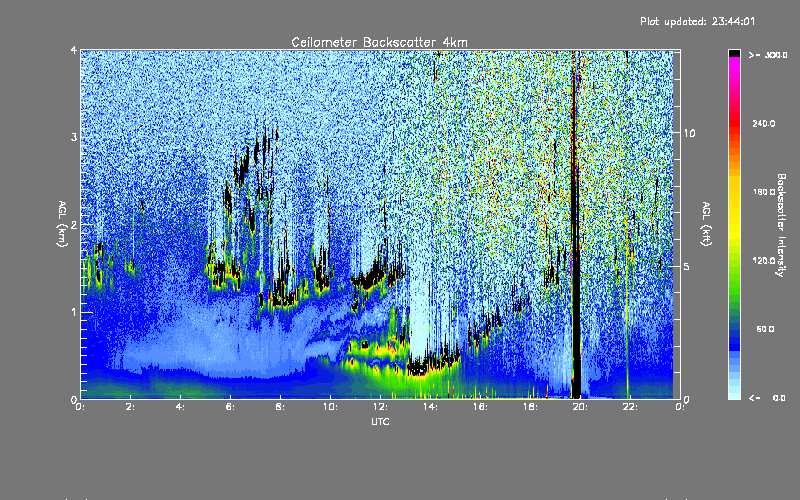Click the ">= 300.0" colorbar maximum label
The height and width of the screenshot is (500, 800).
(x=768, y=55)
